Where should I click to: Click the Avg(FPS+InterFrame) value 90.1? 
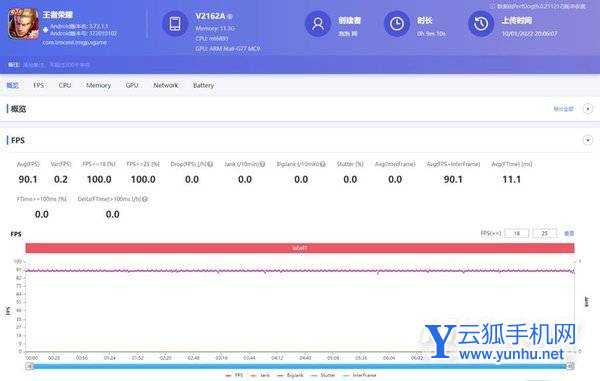click(453, 179)
